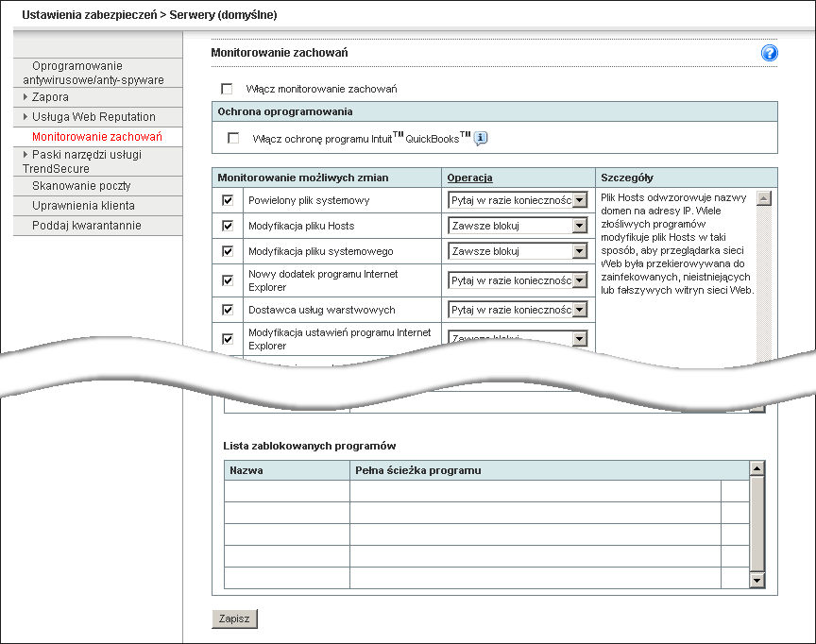
Task: Toggle Nowy dodatek programu Internet Explorer checkbox
Action: click(228, 280)
